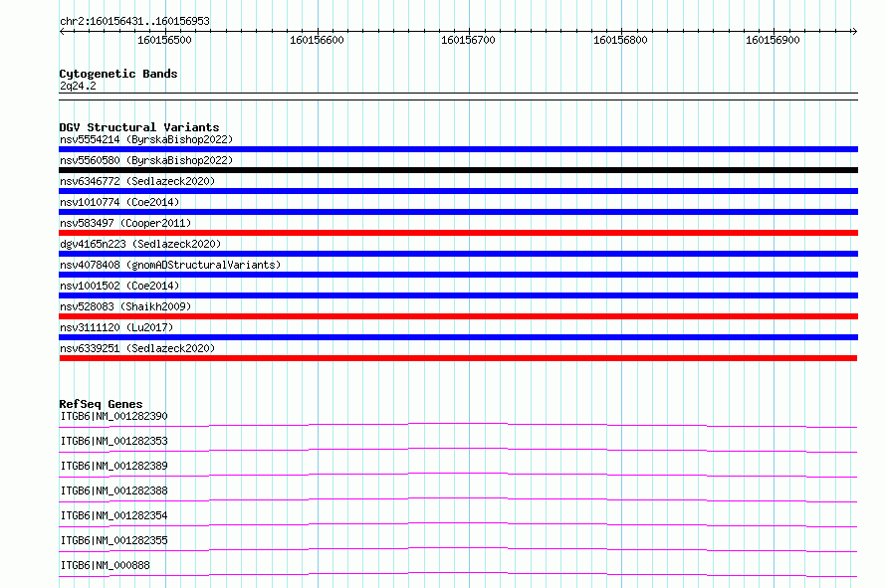Image resolution: width=886 pixels, height=588 pixels.
Task: Open the nsv3111120 (Lu2017) label
Action: tap(116, 327)
